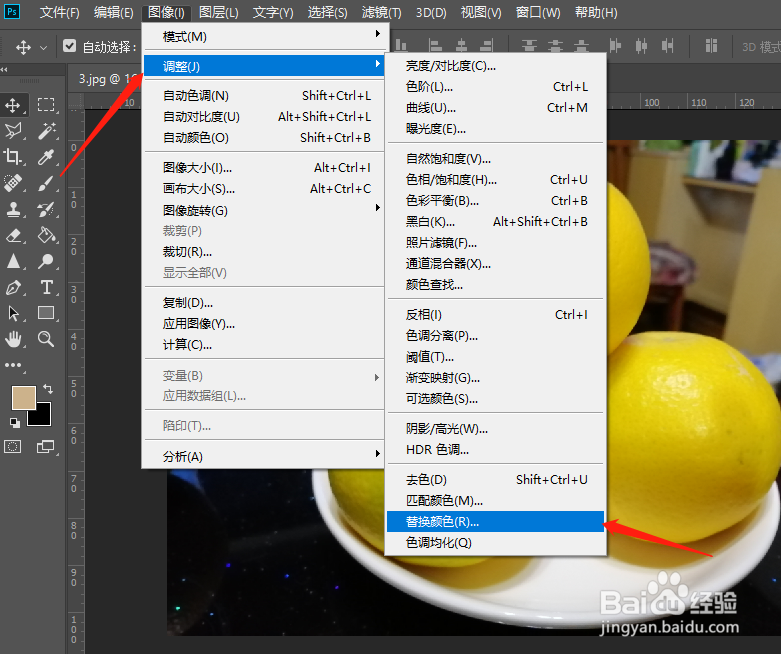Choose 替换颜色(R)... from adjustments
The height and width of the screenshot is (654, 781).
pyautogui.click(x=496, y=522)
